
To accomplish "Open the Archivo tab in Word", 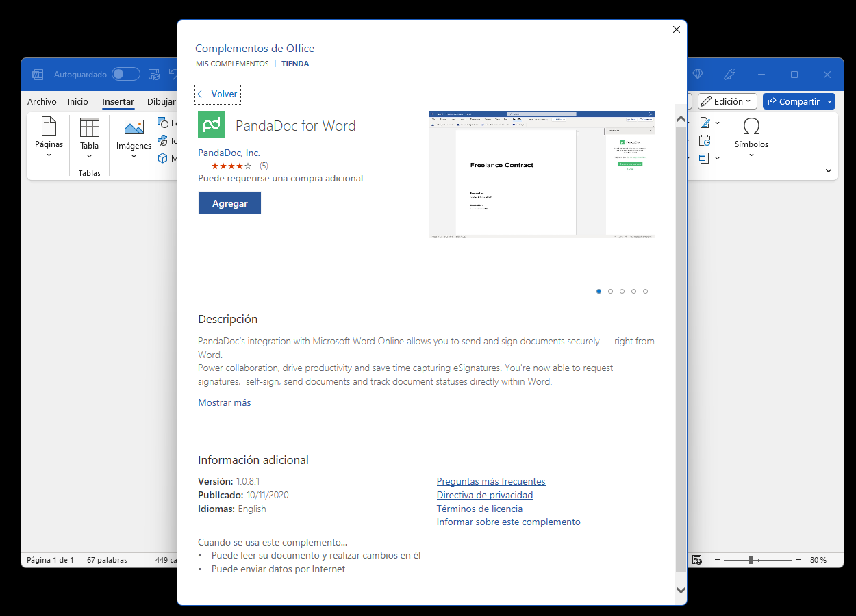I will pos(42,101).
